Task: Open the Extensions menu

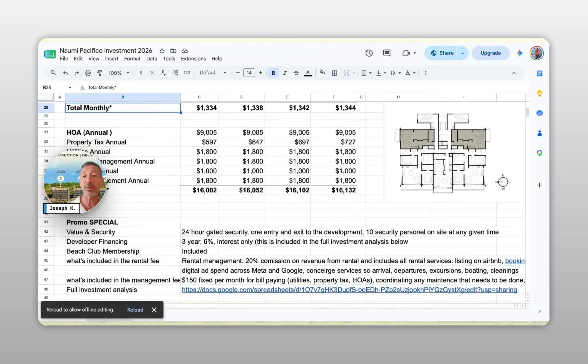Action: point(193,58)
